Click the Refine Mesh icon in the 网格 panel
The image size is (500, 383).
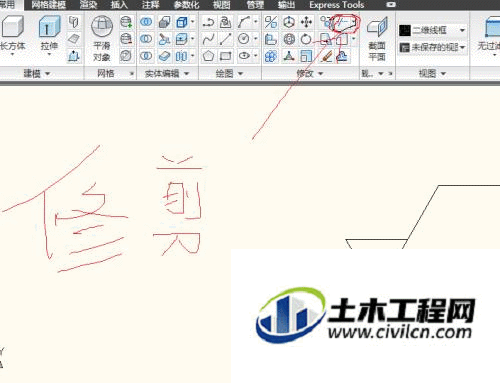[126, 56]
